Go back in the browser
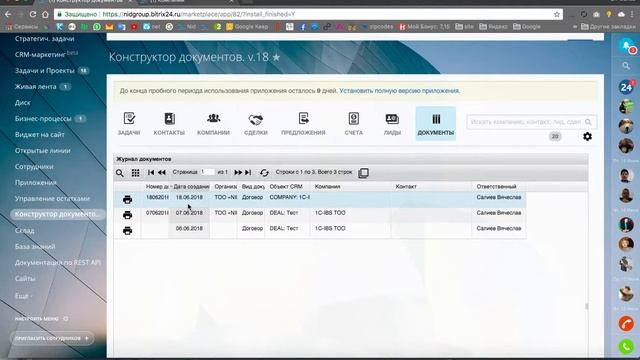 (8, 14)
